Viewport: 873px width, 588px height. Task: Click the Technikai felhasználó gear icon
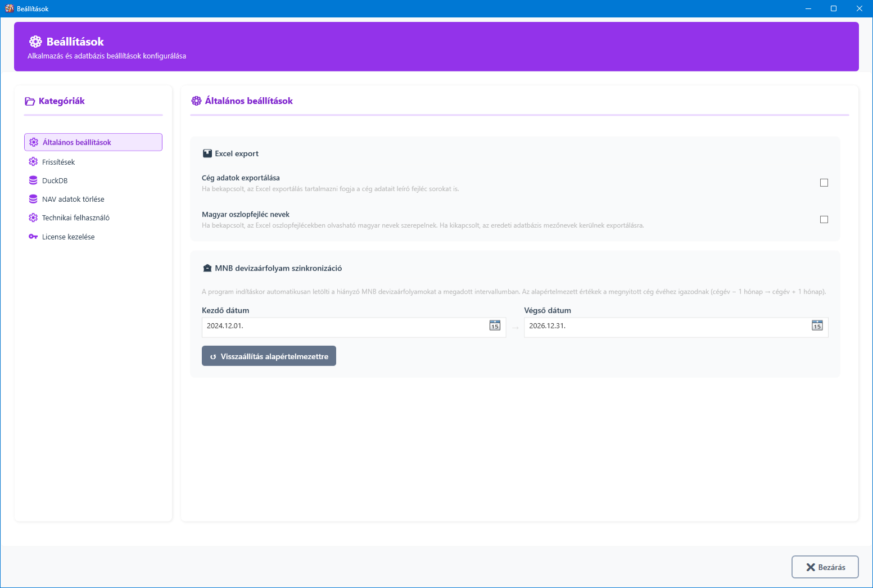click(x=33, y=218)
